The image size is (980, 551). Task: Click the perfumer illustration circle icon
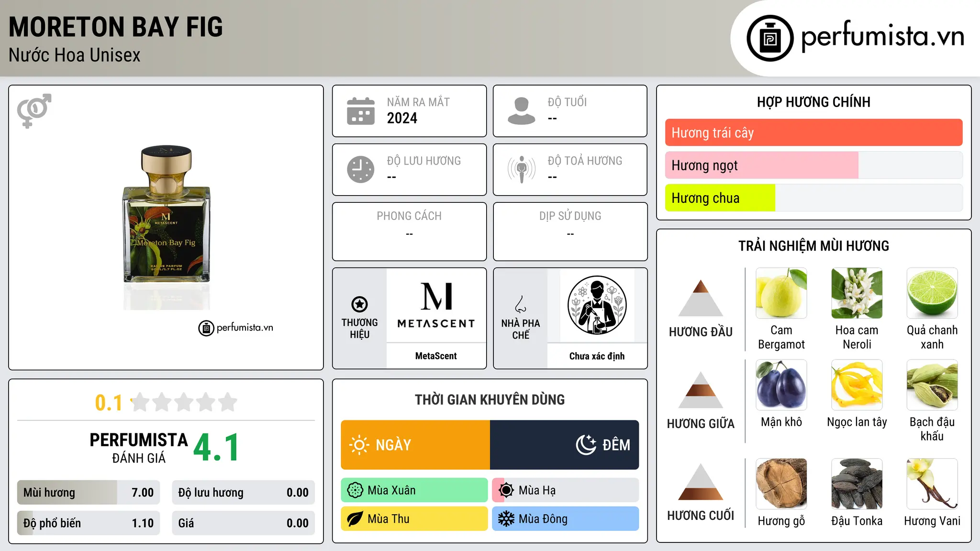597,305
